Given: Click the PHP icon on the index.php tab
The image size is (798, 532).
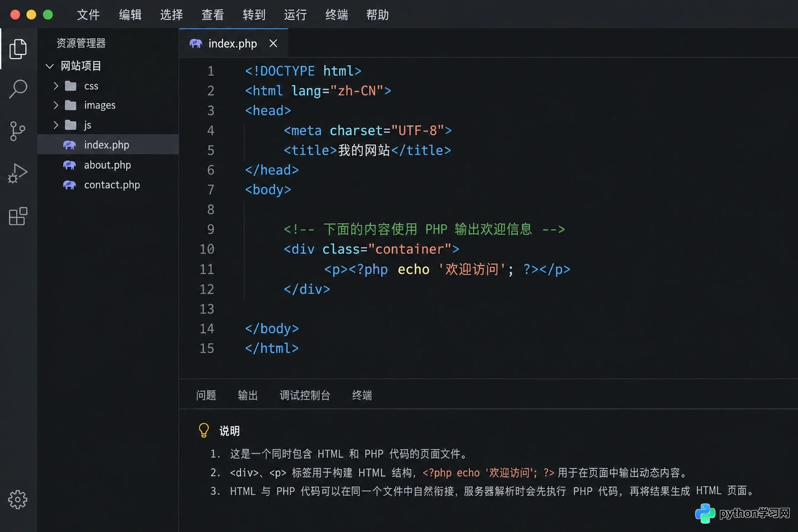Looking at the screenshot, I should [196, 43].
